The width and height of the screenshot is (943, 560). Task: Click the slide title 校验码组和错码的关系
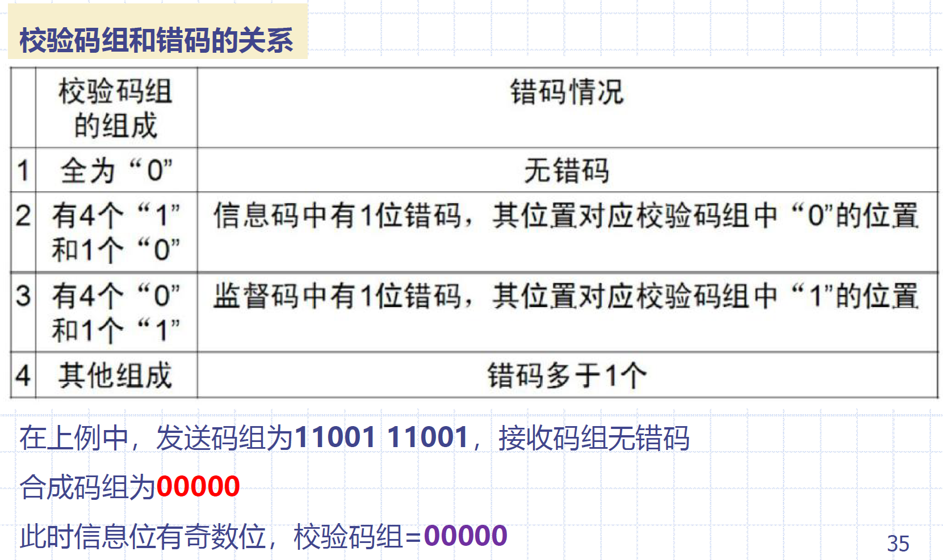pos(156,40)
